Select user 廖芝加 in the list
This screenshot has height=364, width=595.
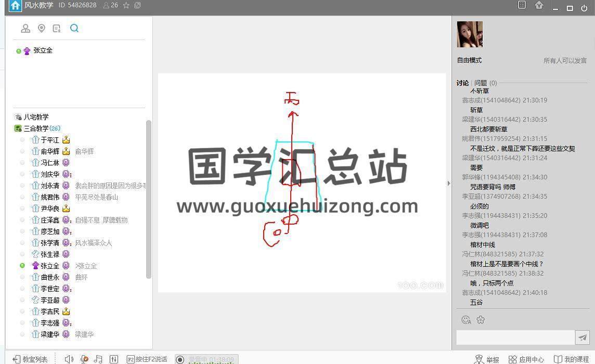pos(50,231)
